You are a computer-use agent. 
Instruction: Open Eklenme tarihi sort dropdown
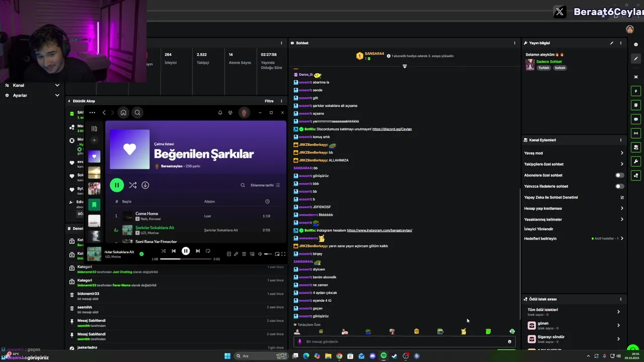tap(265, 185)
